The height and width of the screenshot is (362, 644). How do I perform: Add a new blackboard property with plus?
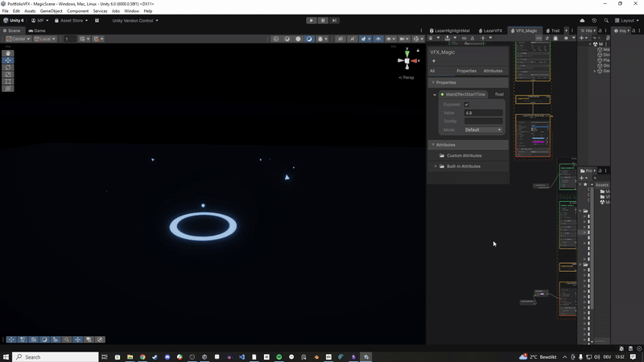click(x=434, y=61)
